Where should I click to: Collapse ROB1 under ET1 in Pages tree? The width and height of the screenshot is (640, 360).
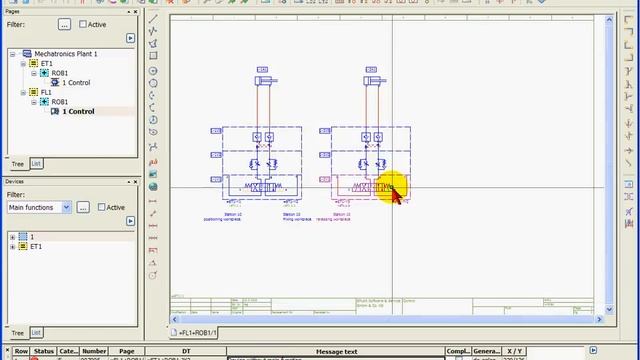point(34,73)
